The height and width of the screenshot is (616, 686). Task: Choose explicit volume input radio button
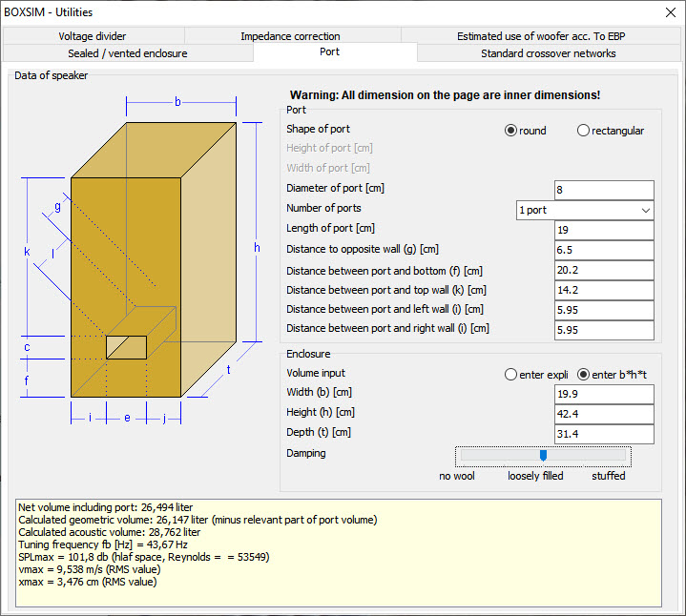(x=510, y=375)
